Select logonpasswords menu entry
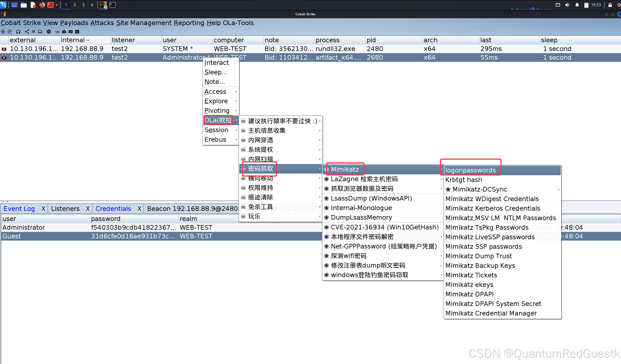Viewport: 621px width, 364px height. tap(471, 170)
